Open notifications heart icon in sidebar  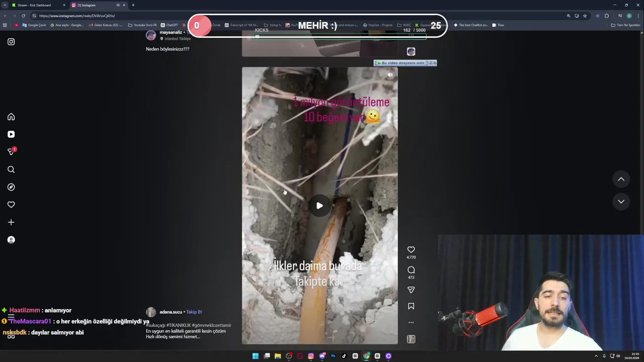pyautogui.click(x=11, y=205)
